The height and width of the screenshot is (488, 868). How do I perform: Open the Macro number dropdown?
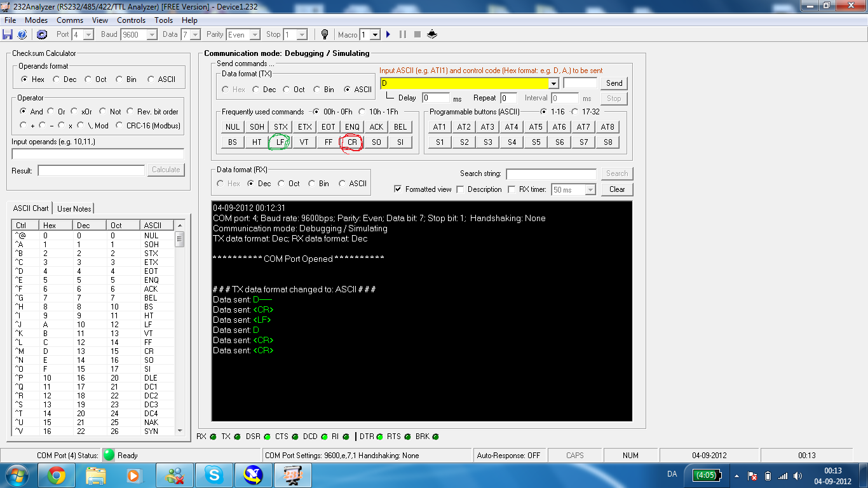375,35
